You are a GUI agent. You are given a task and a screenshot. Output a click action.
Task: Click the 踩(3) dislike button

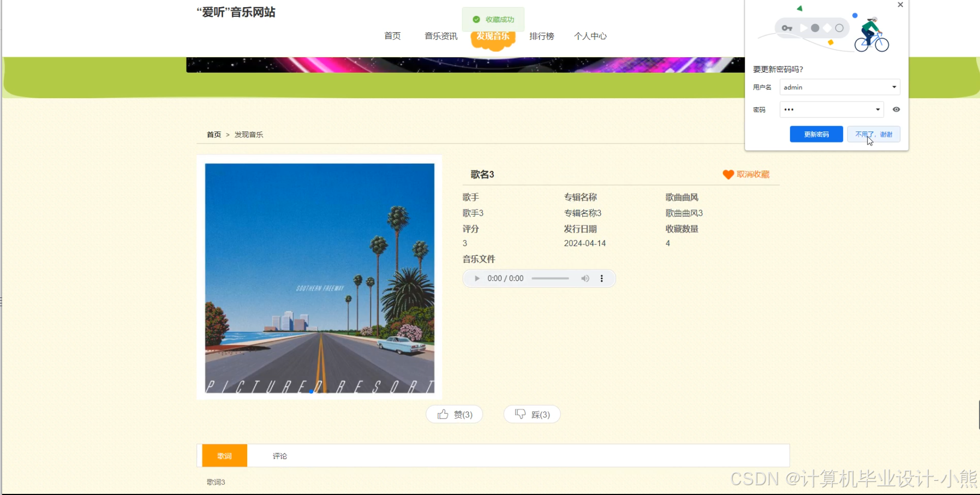tap(532, 414)
